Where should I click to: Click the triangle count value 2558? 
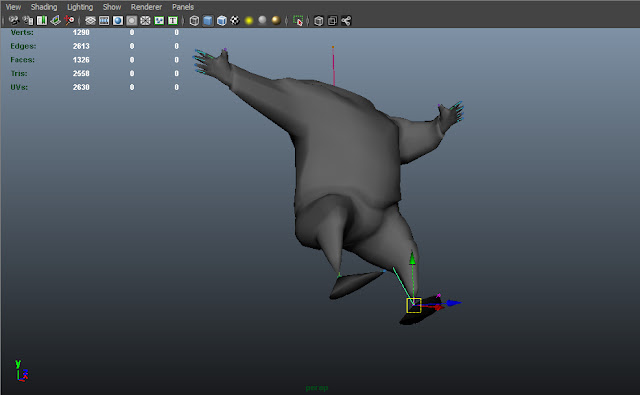(81, 73)
